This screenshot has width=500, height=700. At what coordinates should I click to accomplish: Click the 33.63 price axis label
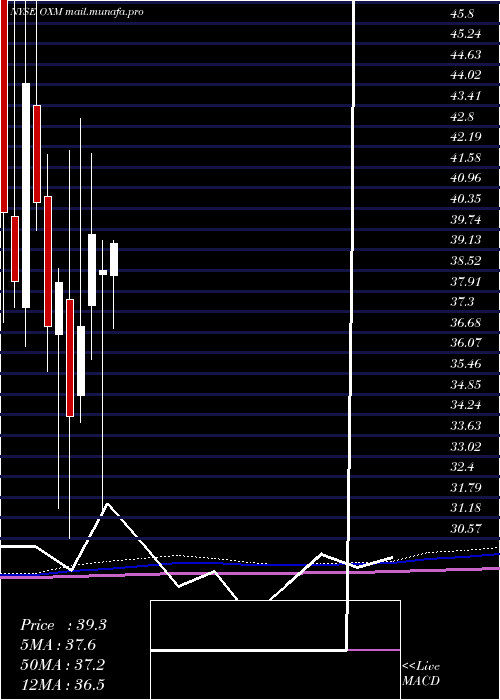click(466, 425)
